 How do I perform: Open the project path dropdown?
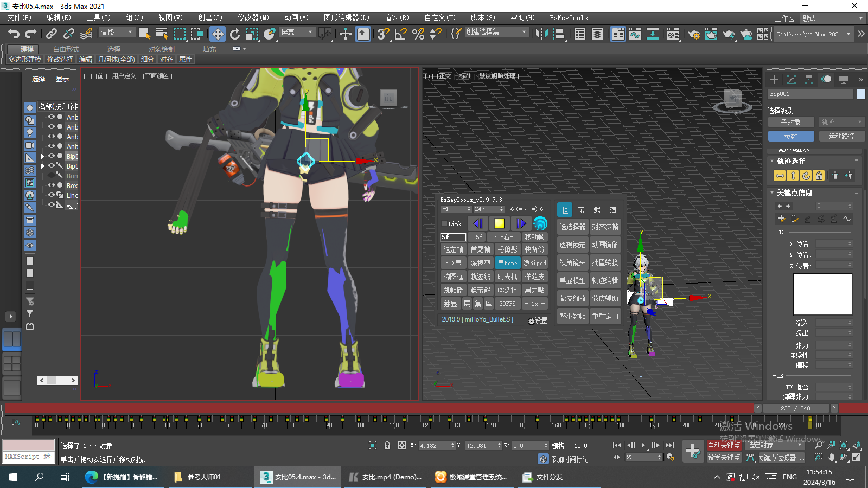click(814, 34)
